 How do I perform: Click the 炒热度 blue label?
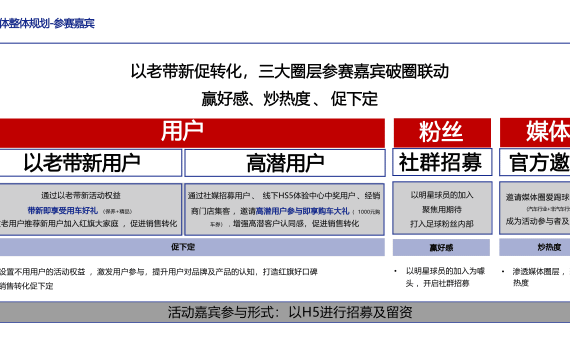point(535,247)
